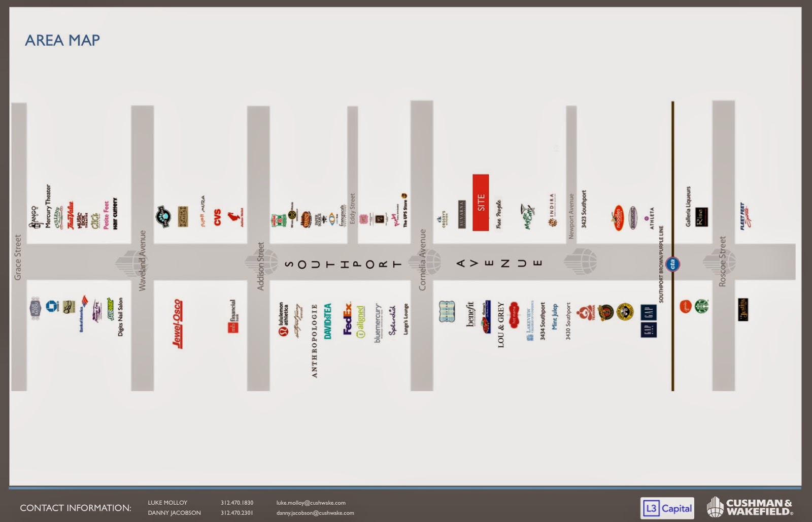The width and height of the screenshot is (812, 522).
Task: Select the CONTACT INFORMATION heading
Action: point(76,508)
